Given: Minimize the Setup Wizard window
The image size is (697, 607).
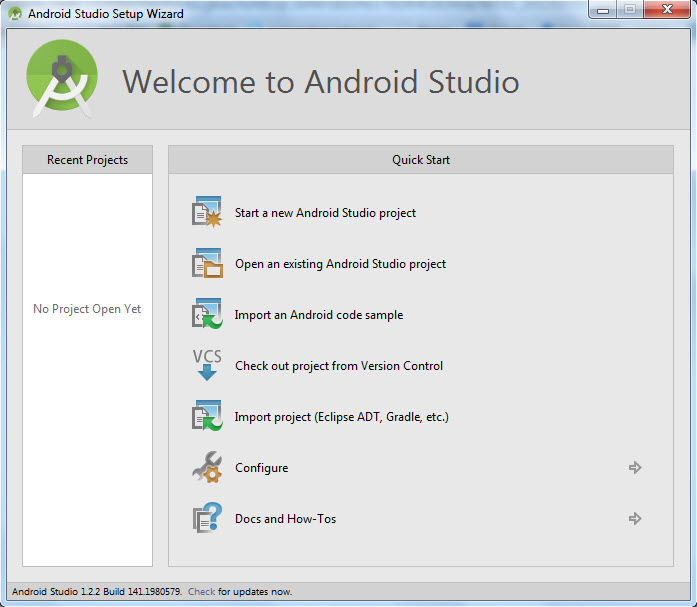Looking at the screenshot, I should [x=603, y=9].
